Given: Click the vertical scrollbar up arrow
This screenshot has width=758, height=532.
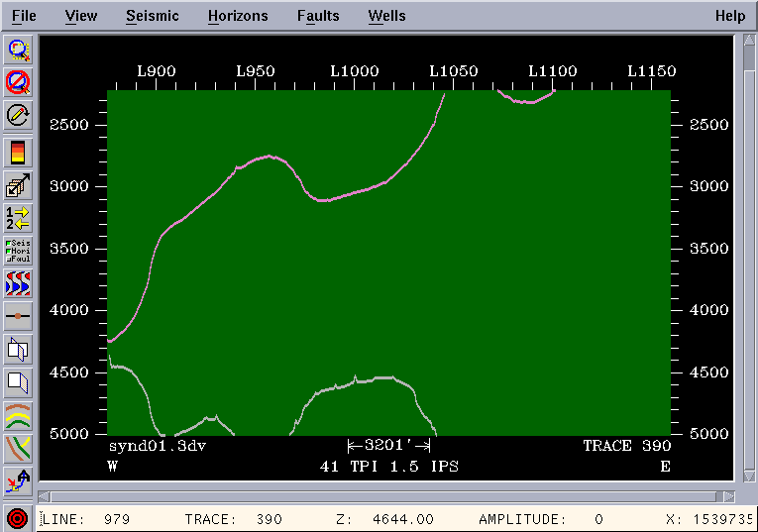Looking at the screenshot, I should pos(749,40).
